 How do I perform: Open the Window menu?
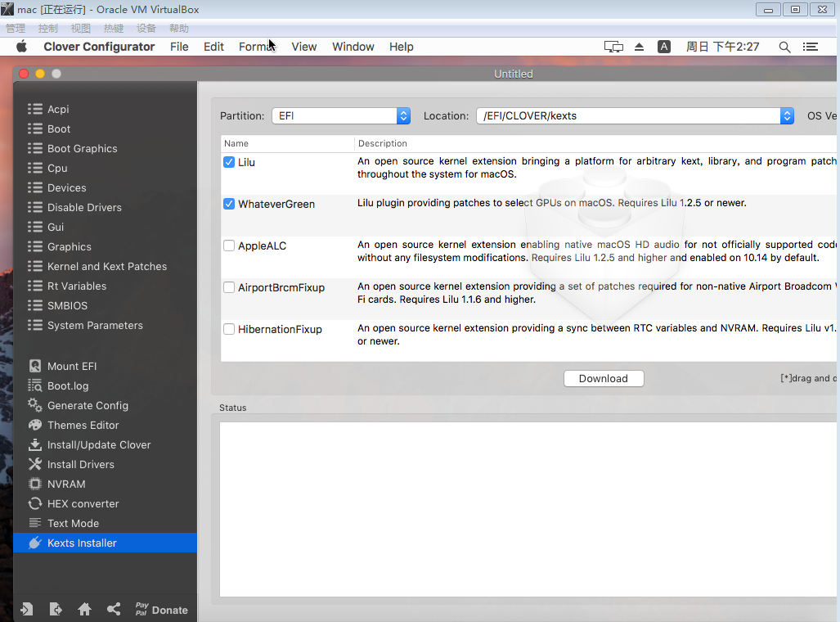point(353,47)
